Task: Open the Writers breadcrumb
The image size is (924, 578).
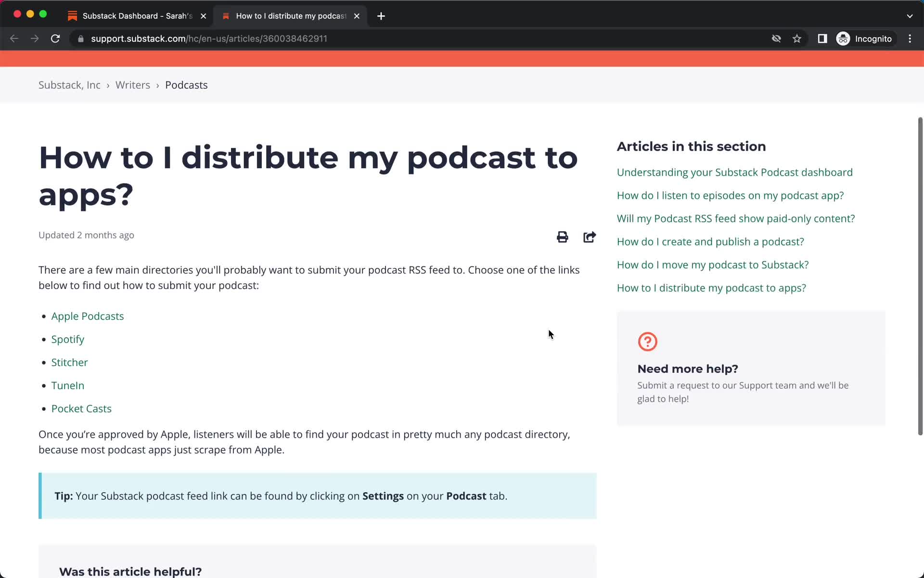Action: 133,85
